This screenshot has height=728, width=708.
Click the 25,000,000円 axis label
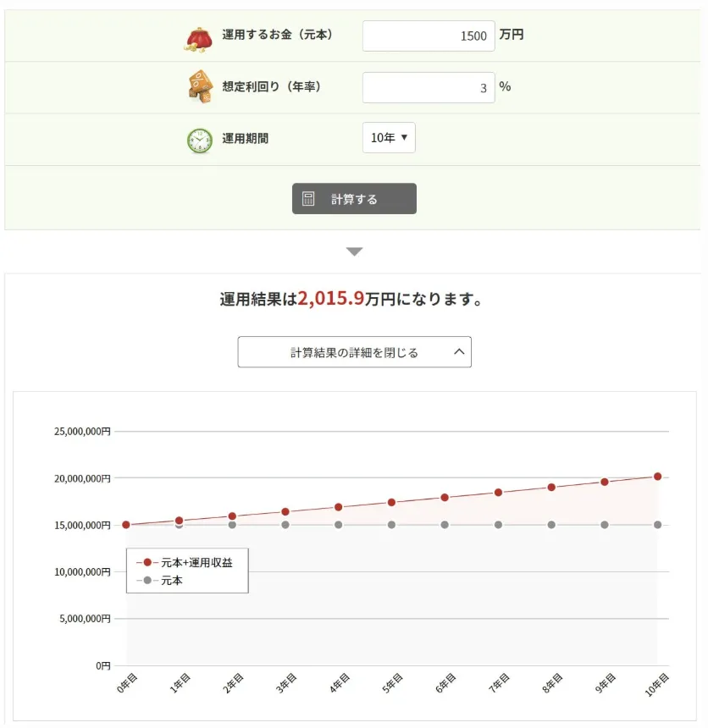point(82,432)
